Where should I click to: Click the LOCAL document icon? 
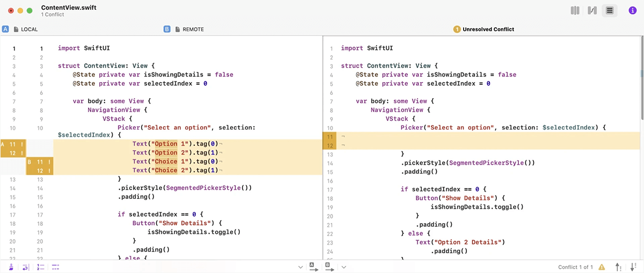pyautogui.click(x=16, y=29)
